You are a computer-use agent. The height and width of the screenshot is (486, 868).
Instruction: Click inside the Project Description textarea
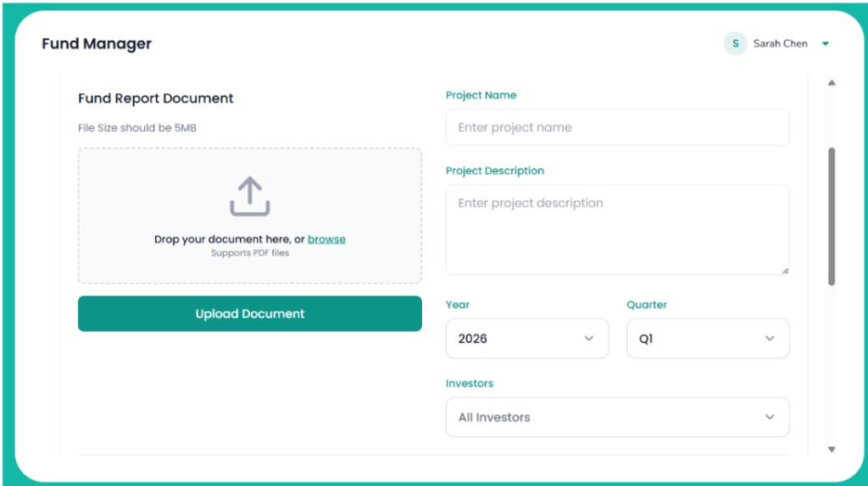click(617, 230)
